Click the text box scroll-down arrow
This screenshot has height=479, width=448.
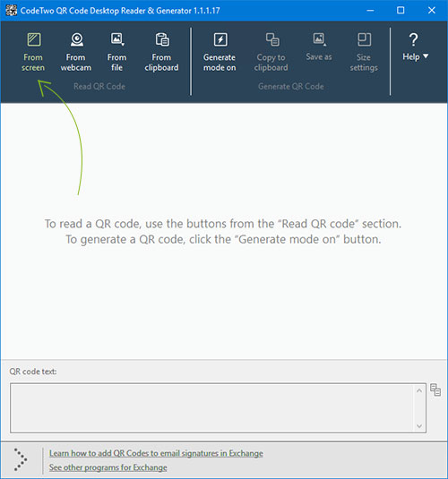click(419, 426)
